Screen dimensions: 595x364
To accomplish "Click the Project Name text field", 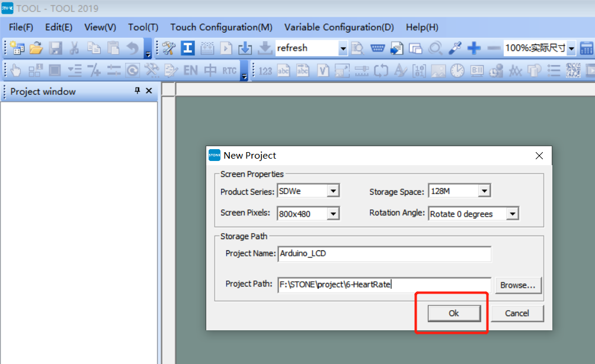I will point(385,254).
